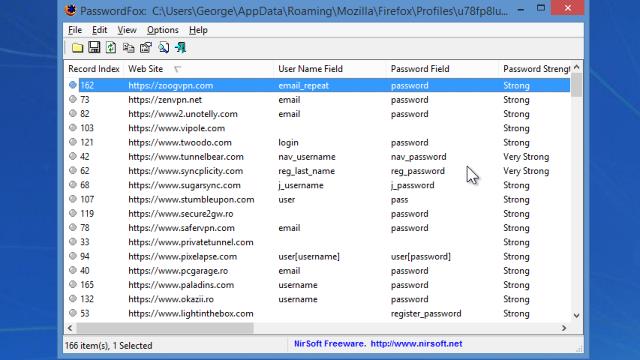The image size is (640, 360).
Task: Click the register_password cell
Action: coord(426,313)
